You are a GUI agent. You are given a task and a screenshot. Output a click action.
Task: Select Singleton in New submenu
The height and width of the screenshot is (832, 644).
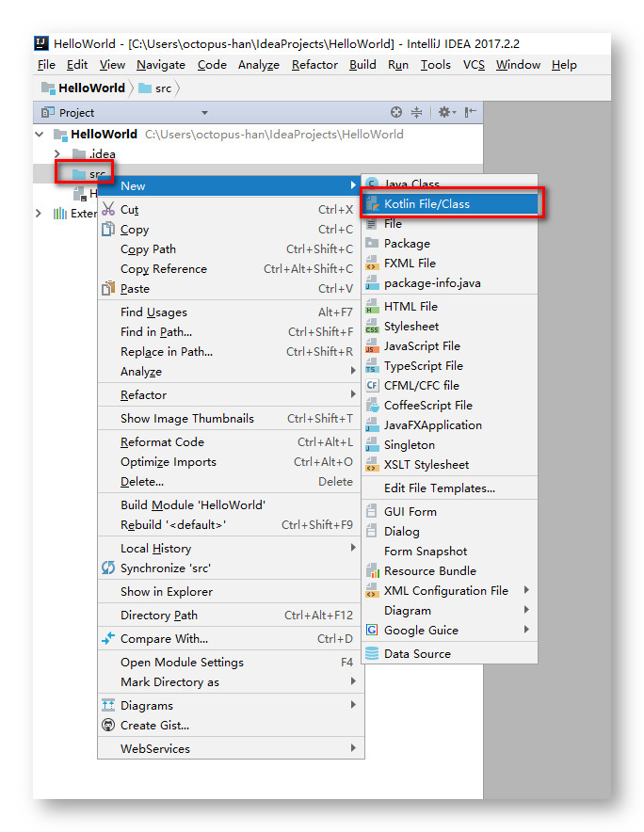click(x=450, y=444)
